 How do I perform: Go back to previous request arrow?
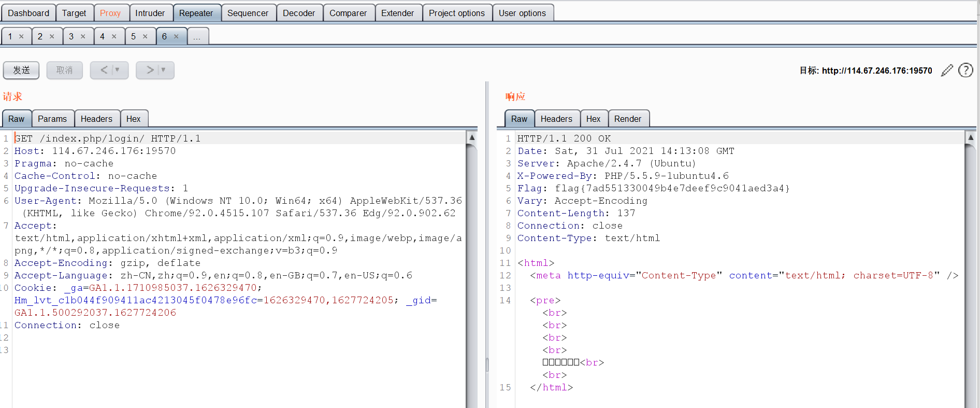104,70
